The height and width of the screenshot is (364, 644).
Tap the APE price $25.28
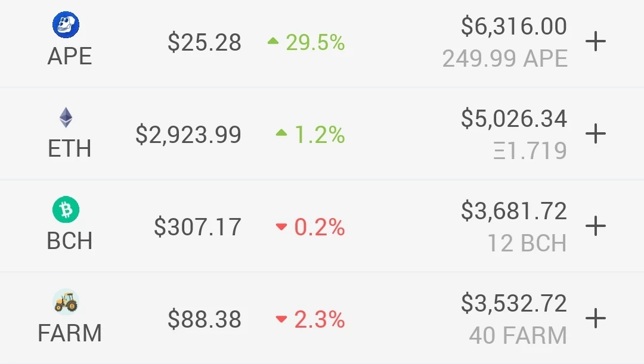(204, 42)
